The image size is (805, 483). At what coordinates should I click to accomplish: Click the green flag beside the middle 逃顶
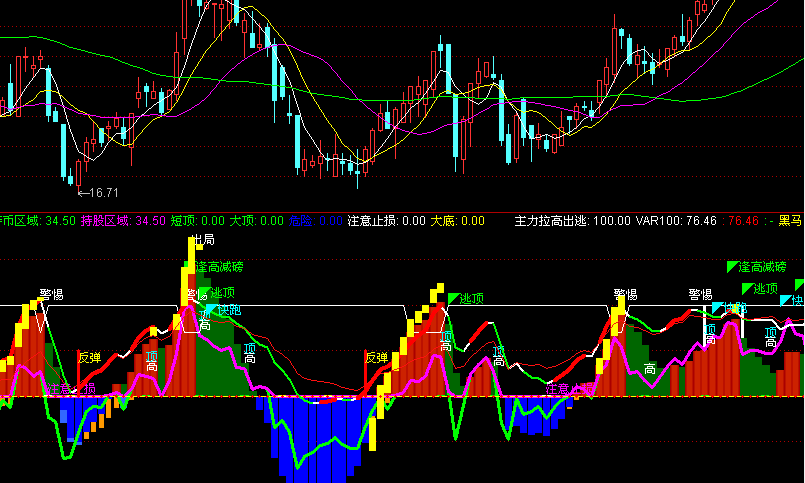click(453, 298)
